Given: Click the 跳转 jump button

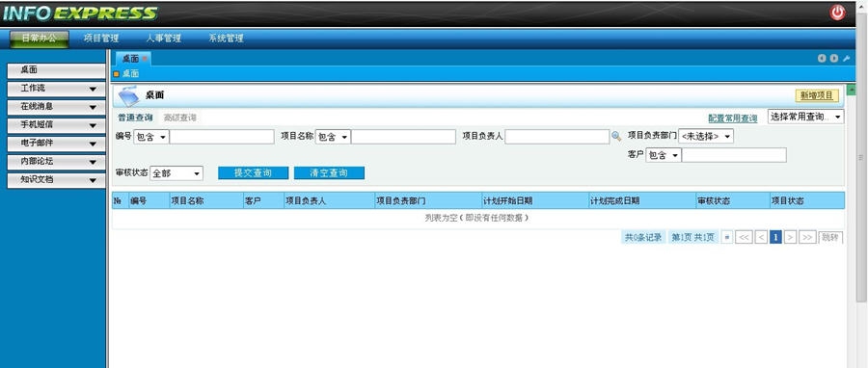Looking at the screenshot, I should click(x=830, y=238).
